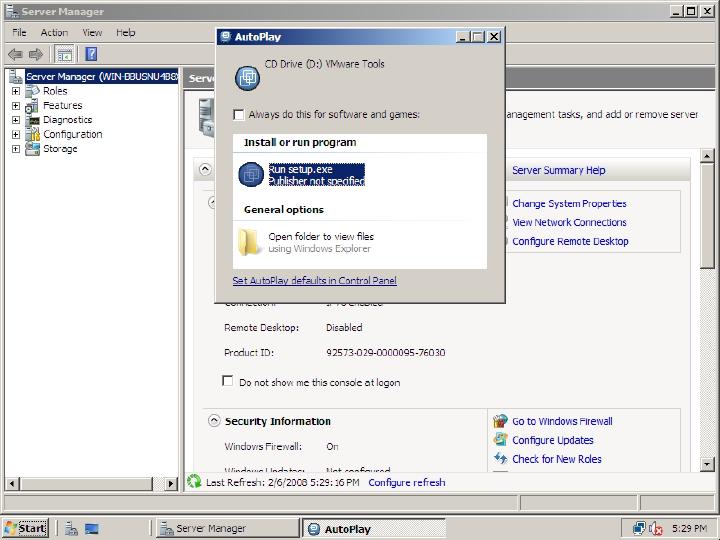Click the Diagnostics icon in tree

(32, 120)
